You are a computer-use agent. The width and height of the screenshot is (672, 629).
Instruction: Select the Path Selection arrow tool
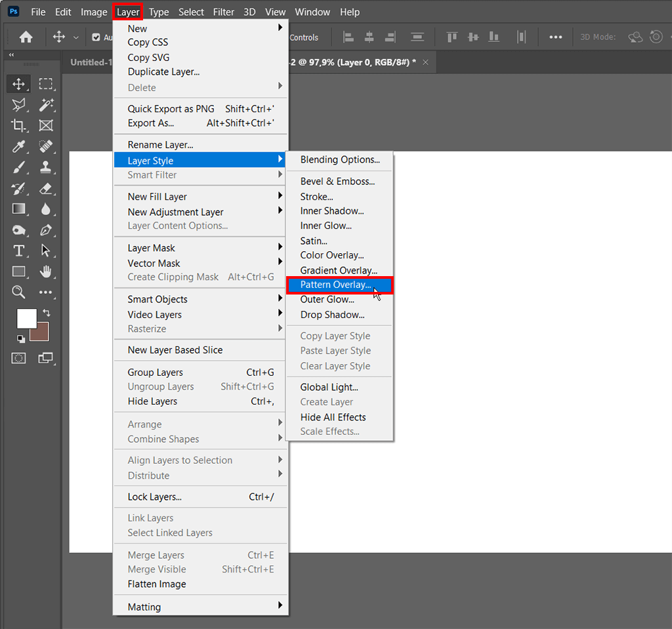(46, 251)
